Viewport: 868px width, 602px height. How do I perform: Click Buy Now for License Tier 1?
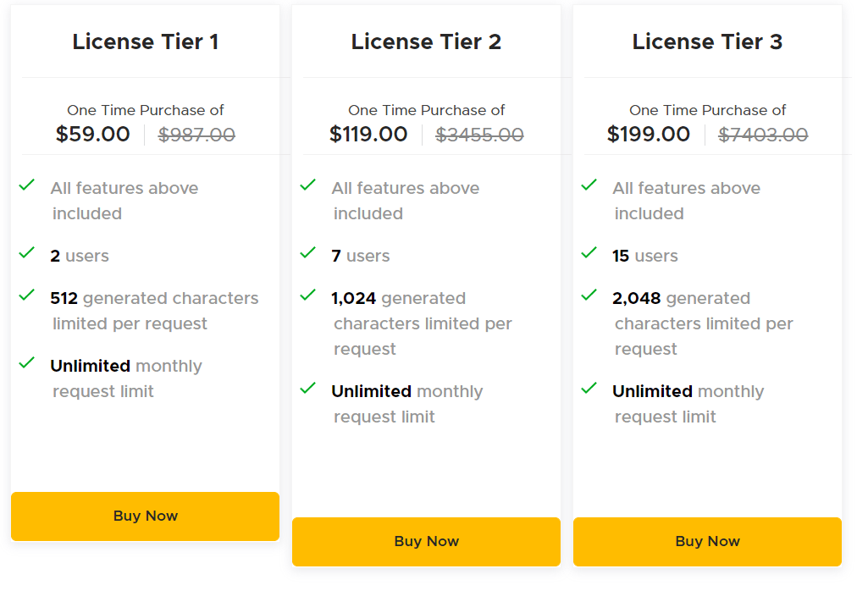[145, 516]
